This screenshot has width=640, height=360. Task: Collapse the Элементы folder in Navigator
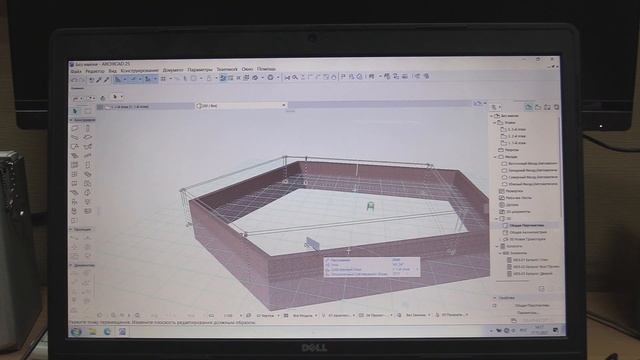500,253
